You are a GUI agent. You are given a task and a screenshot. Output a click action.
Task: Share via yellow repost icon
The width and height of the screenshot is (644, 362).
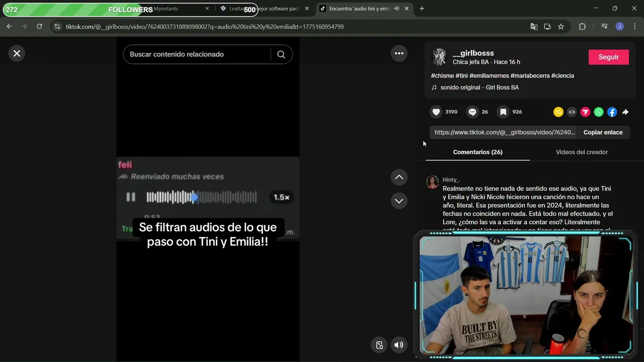point(558,112)
